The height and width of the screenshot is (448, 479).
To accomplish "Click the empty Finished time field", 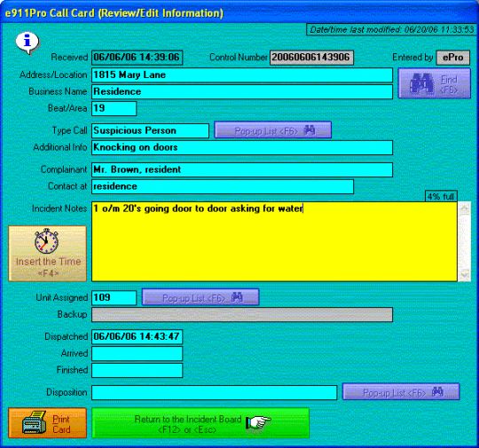I will [137, 371].
